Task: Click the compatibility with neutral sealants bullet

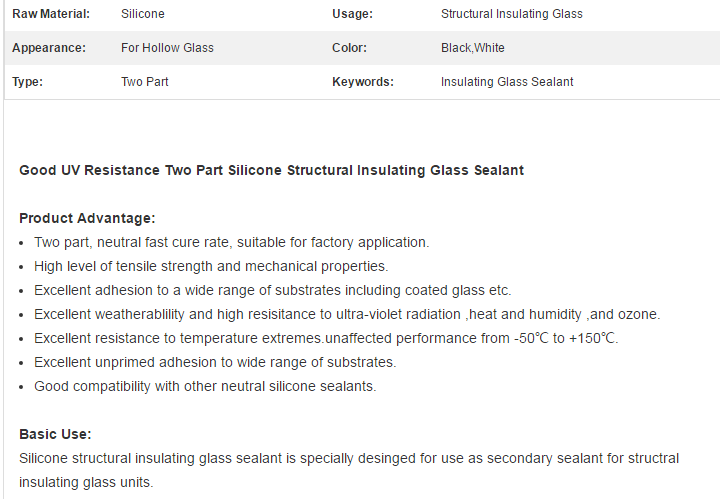Action: [205, 386]
